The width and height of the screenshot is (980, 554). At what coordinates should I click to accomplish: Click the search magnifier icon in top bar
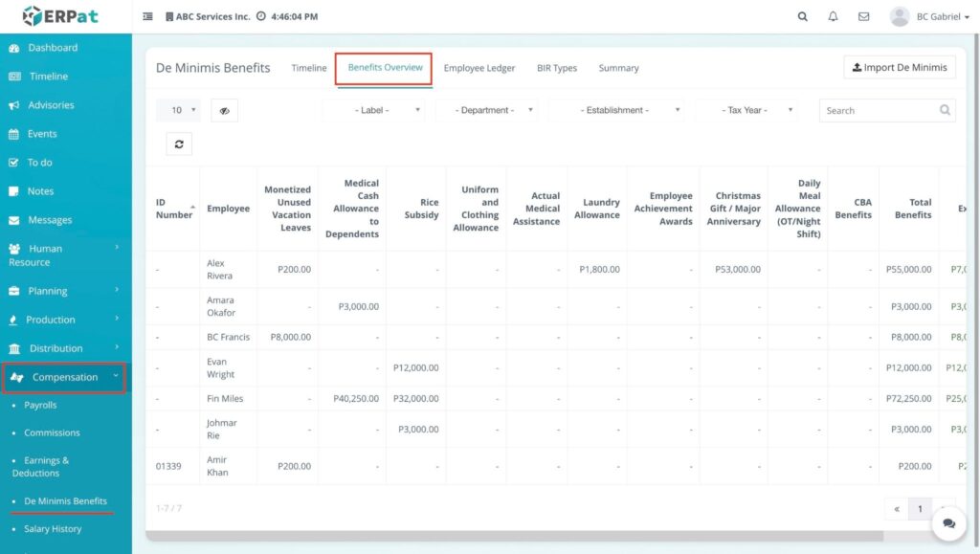pos(802,16)
